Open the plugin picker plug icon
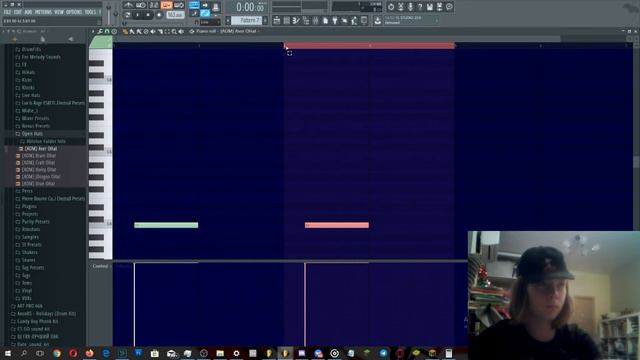The width and height of the screenshot is (640, 360). click(335, 20)
